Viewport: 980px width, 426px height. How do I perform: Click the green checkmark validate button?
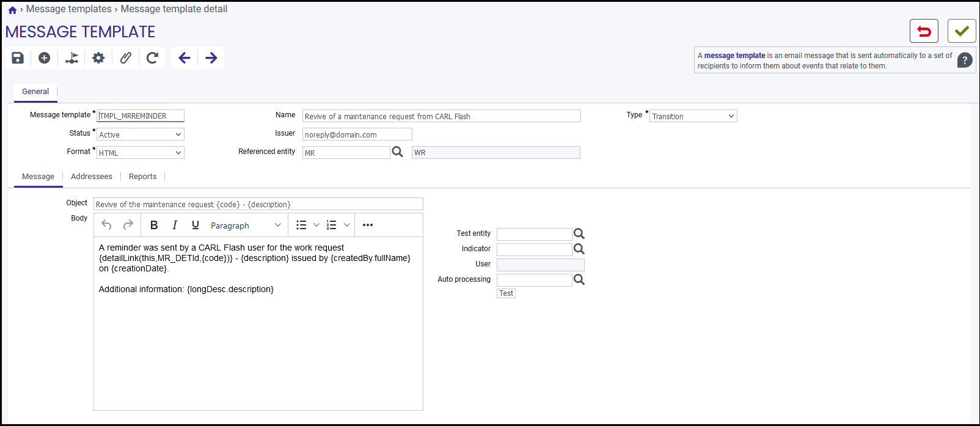[962, 31]
